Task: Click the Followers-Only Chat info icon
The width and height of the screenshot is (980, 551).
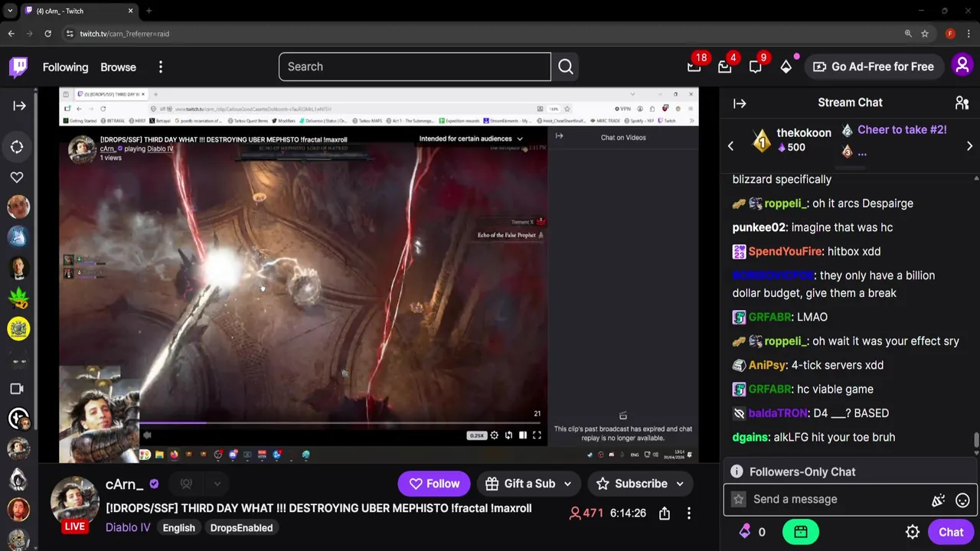Action: pos(737,471)
